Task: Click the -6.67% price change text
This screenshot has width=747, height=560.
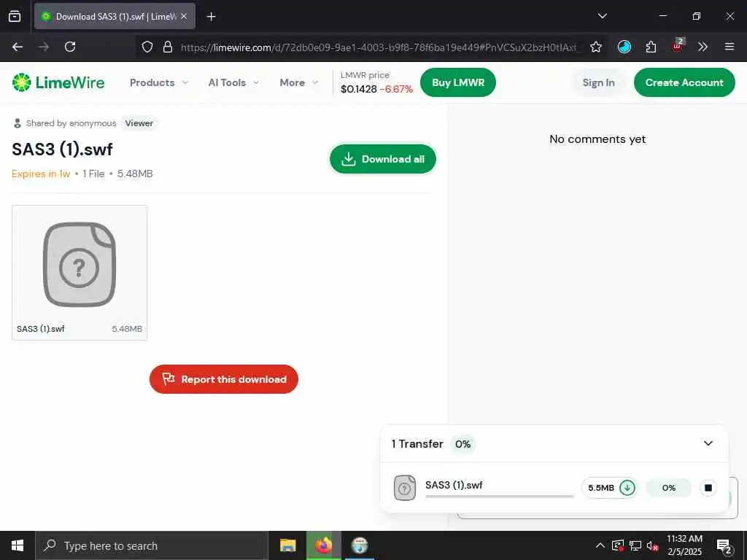Action: 396,89
